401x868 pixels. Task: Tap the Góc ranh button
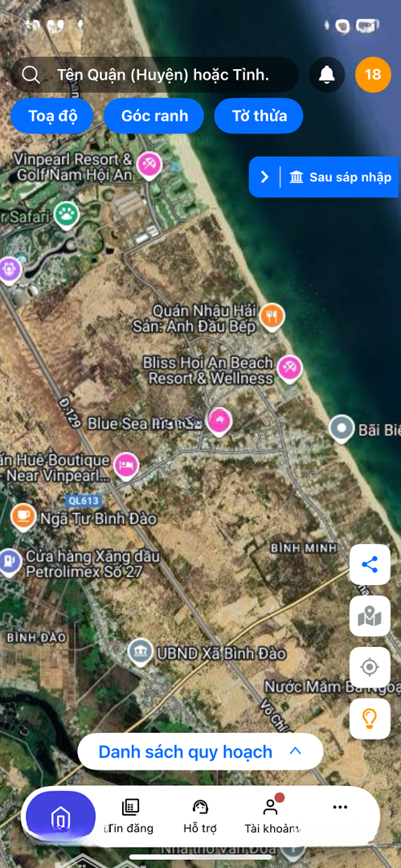pos(154,116)
